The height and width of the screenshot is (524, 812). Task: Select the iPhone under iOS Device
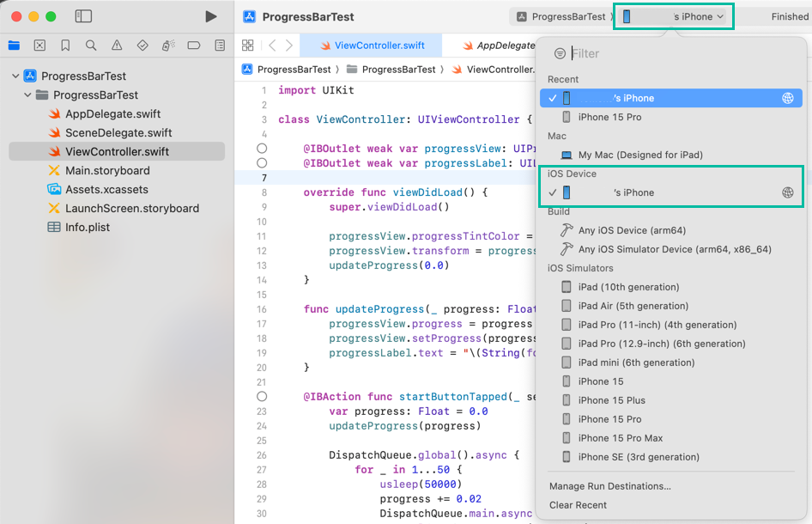pos(671,192)
